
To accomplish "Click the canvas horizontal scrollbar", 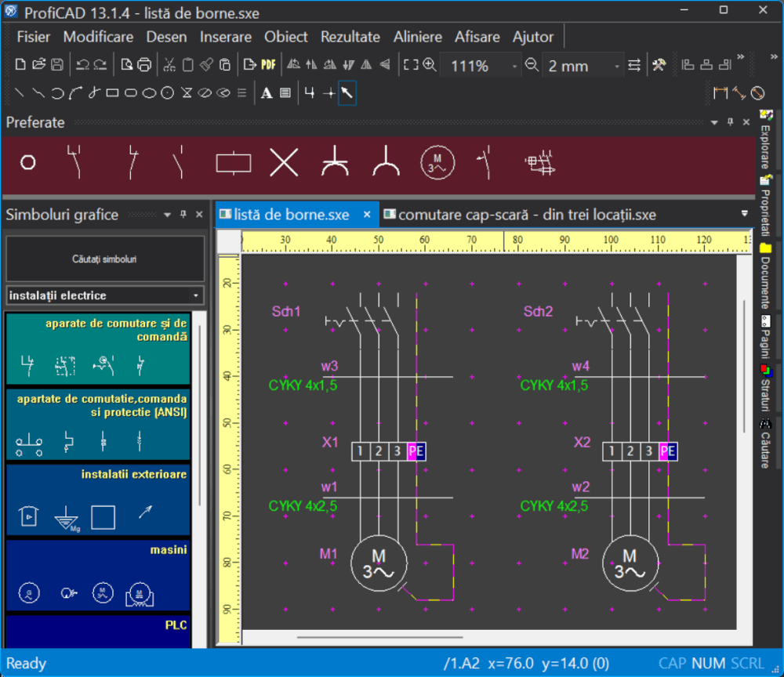I will [380, 638].
